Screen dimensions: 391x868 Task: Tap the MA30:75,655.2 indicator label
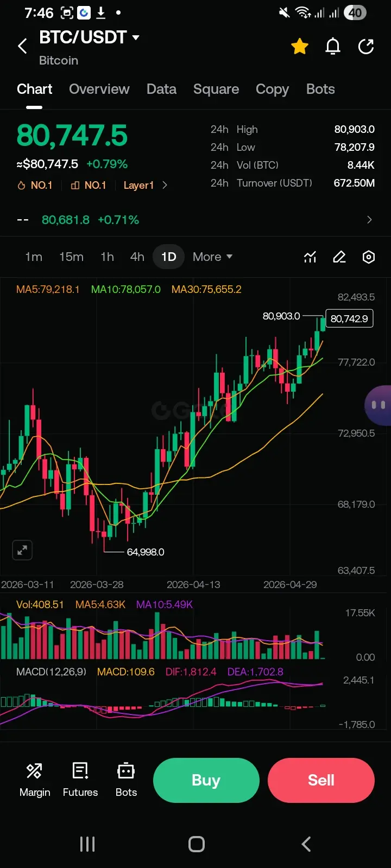206,289
